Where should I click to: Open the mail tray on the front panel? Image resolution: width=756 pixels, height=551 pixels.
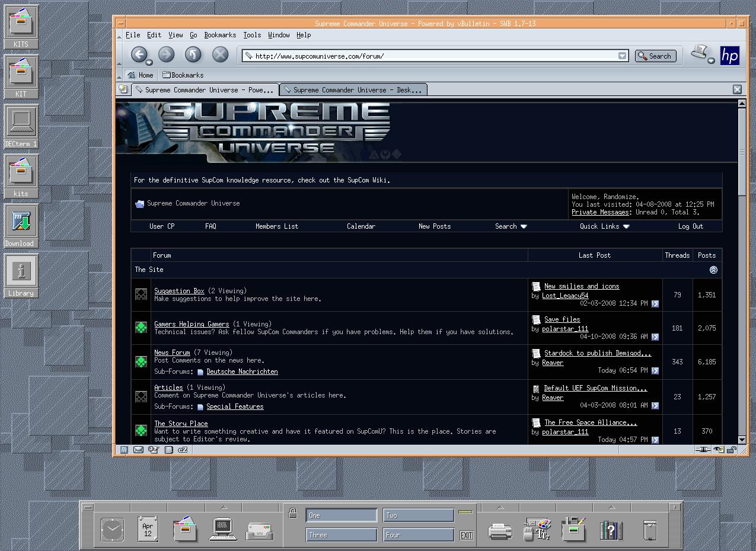[x=260, y=531]
